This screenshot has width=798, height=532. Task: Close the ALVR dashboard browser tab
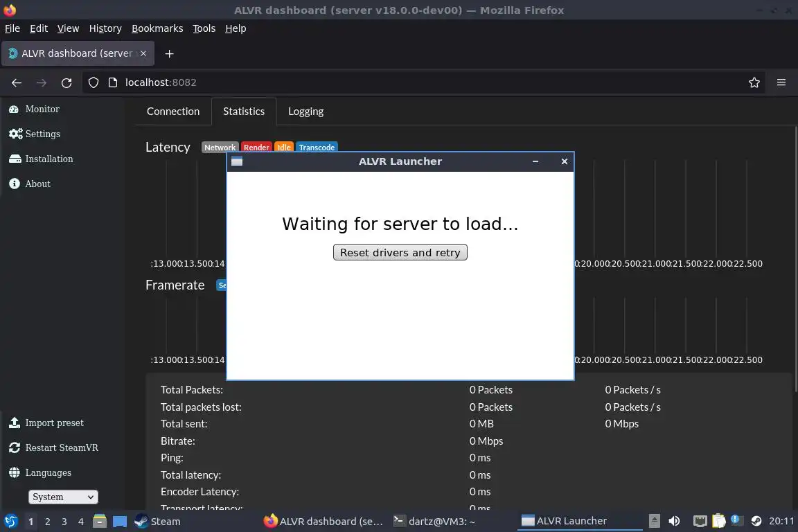tap(143, 53)
